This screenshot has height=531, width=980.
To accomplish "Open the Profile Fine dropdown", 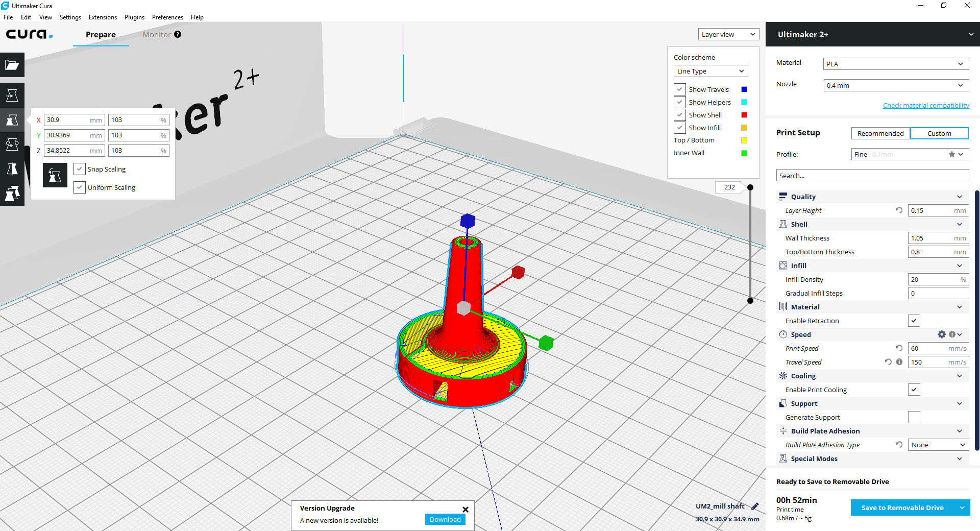I will [910, 154].
